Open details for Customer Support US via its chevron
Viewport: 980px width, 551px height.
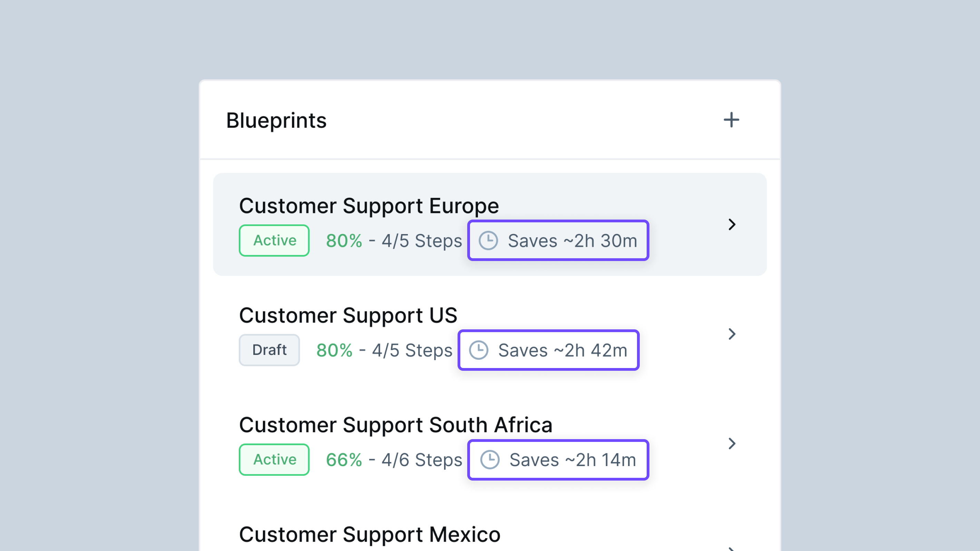732,334
